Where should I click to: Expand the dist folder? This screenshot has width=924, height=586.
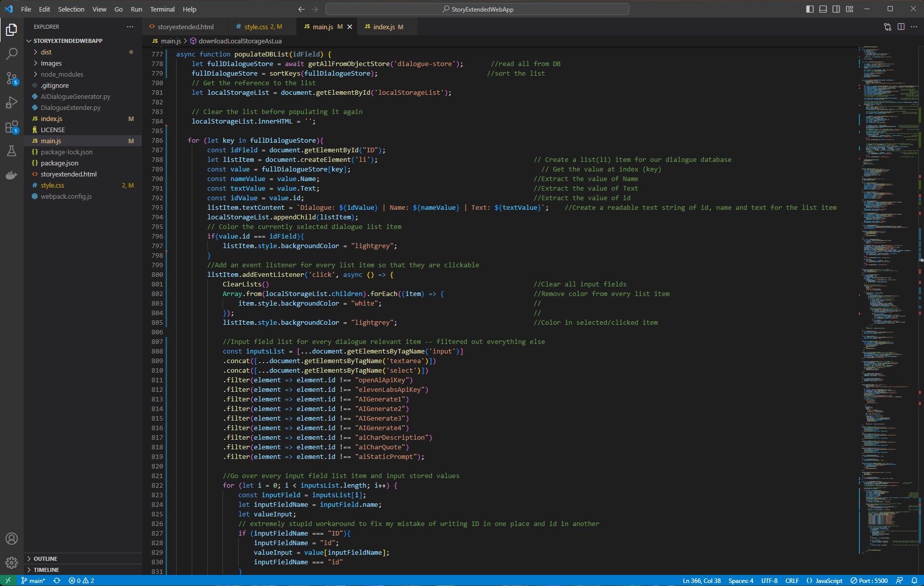pyautogui.click(x=46, y=52)
